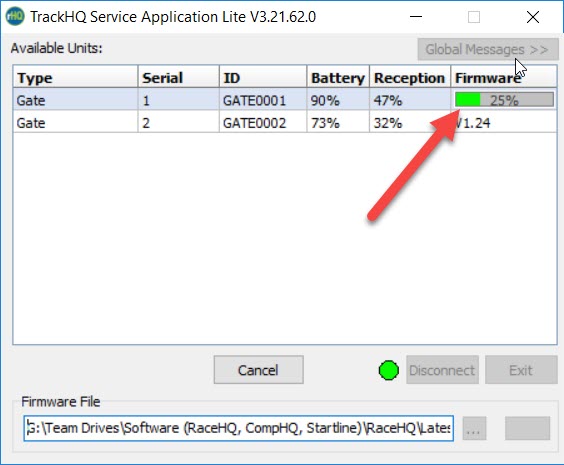Click the blank button beside browse
The image size is (564, 465).
point(527,428)
